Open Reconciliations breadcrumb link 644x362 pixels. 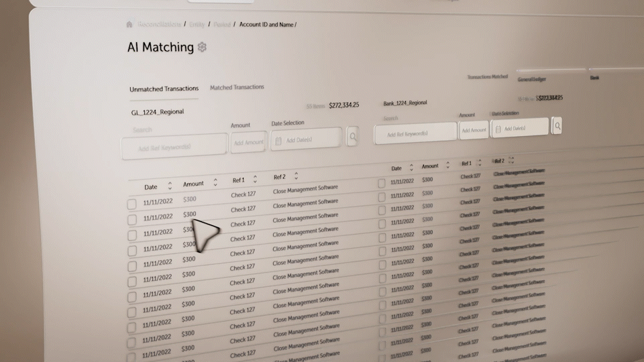coord(159,24)
